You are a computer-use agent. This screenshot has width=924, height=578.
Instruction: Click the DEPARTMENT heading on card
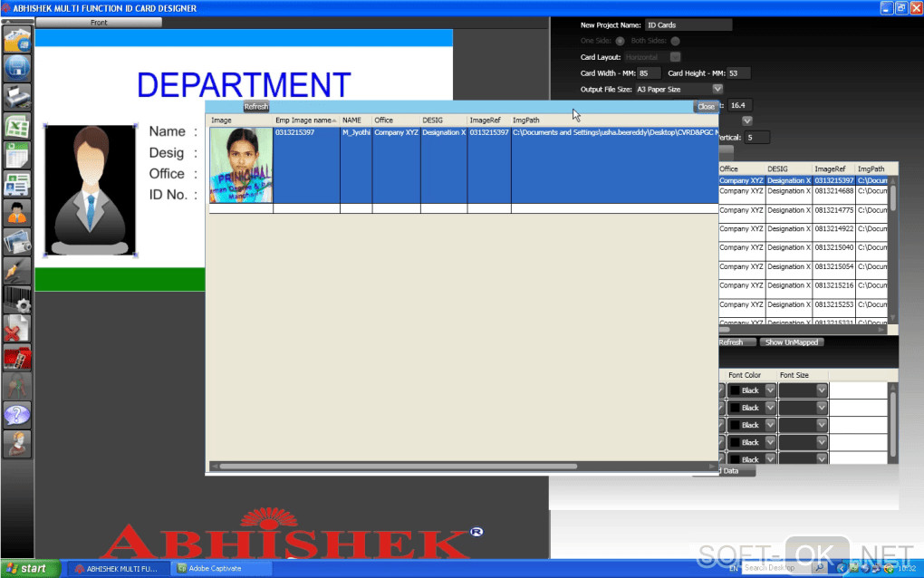(x=244, y=85)
